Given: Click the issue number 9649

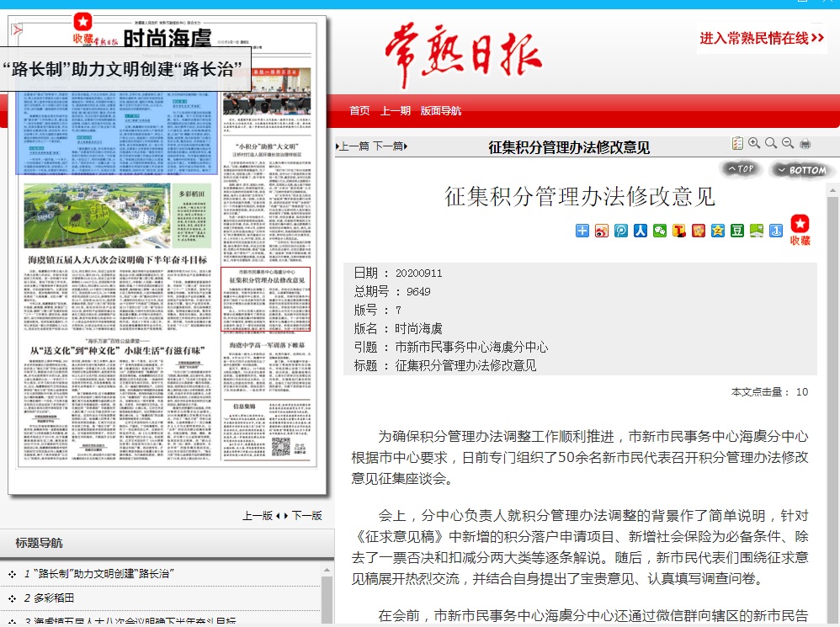Looking at the screenshot, I should (418, 291).
